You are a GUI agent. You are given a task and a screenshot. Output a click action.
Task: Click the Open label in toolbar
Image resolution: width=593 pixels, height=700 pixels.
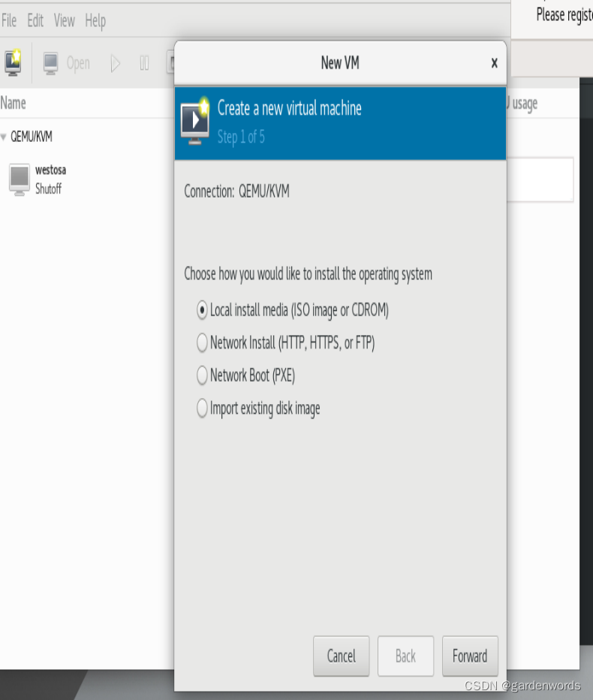point(78,63)
